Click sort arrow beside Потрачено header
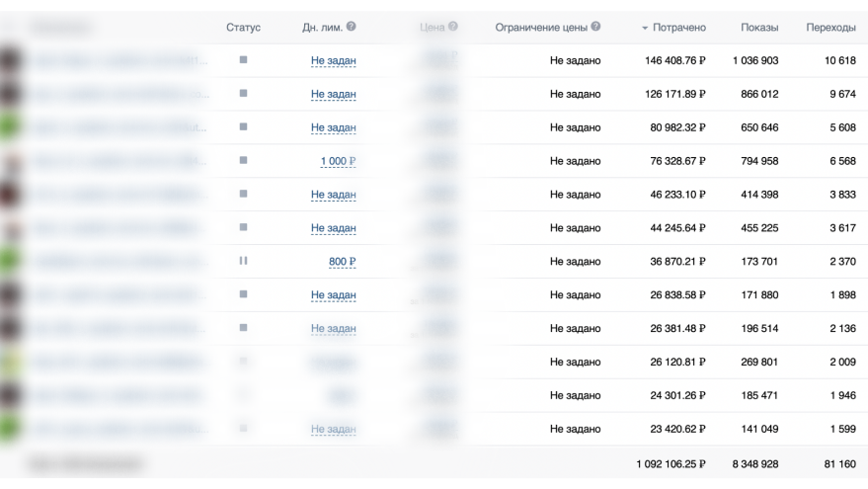 pyautogui.click(x=645, y=29)
